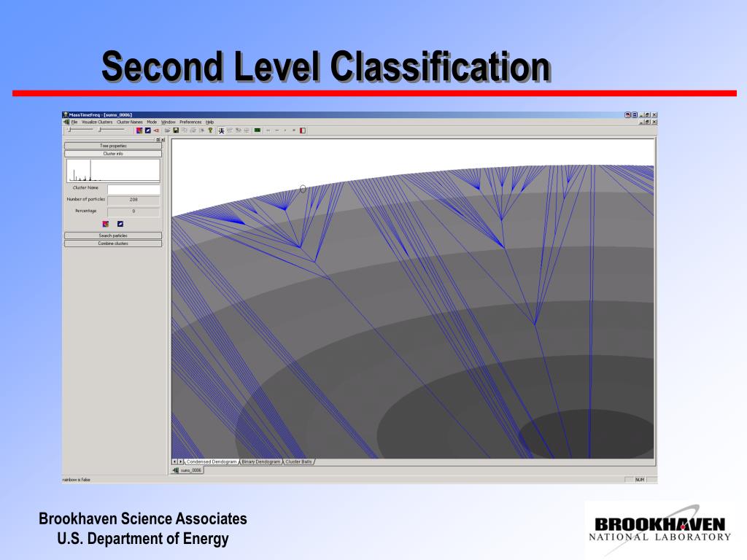Click the multicolor icon in Cluster info panel
Image resolution: width=747 pixels, height=560 pixels.
click(x=106, y=224)
